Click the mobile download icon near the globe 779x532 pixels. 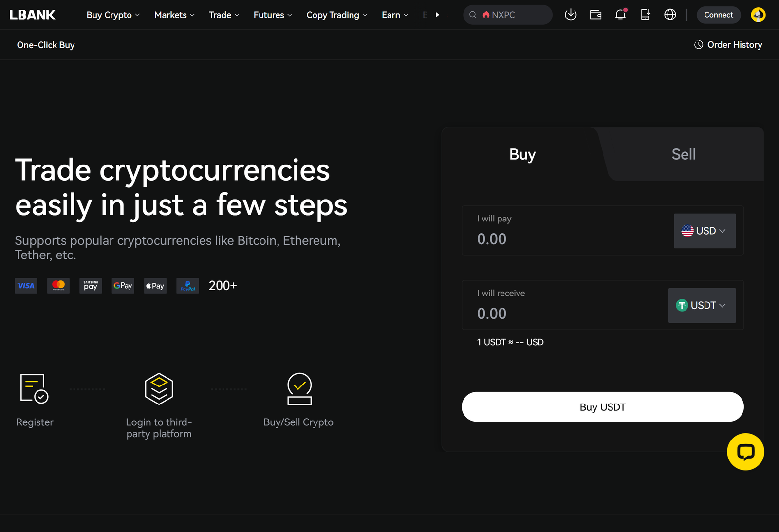(645, 15)
